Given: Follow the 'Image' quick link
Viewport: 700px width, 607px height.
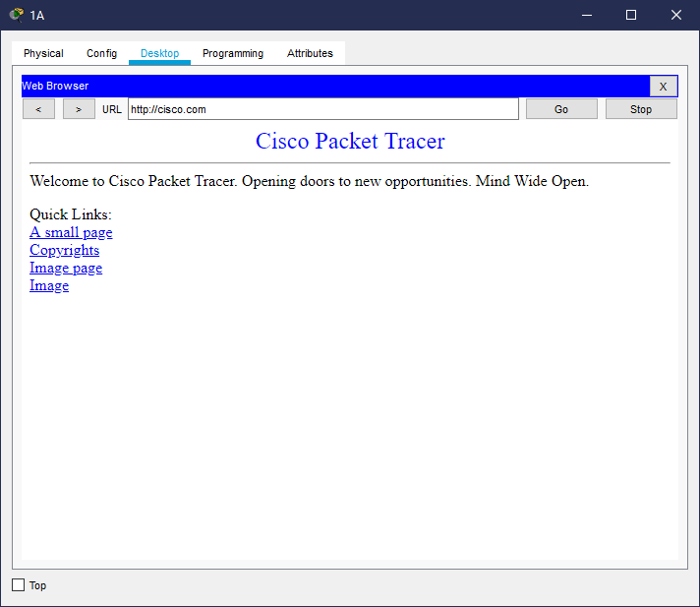Looking at the screenshot, I should coord(49,286).
